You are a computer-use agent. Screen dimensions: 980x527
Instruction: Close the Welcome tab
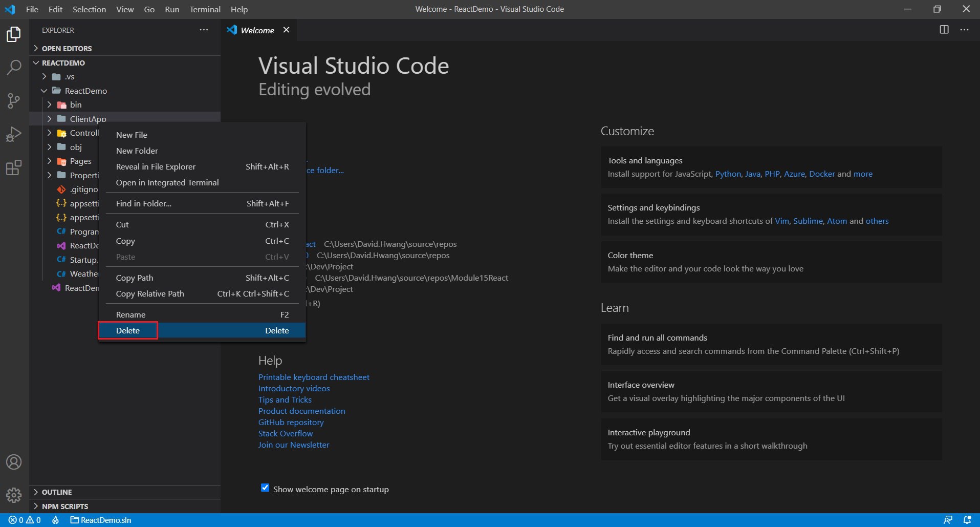click(287, 30)
